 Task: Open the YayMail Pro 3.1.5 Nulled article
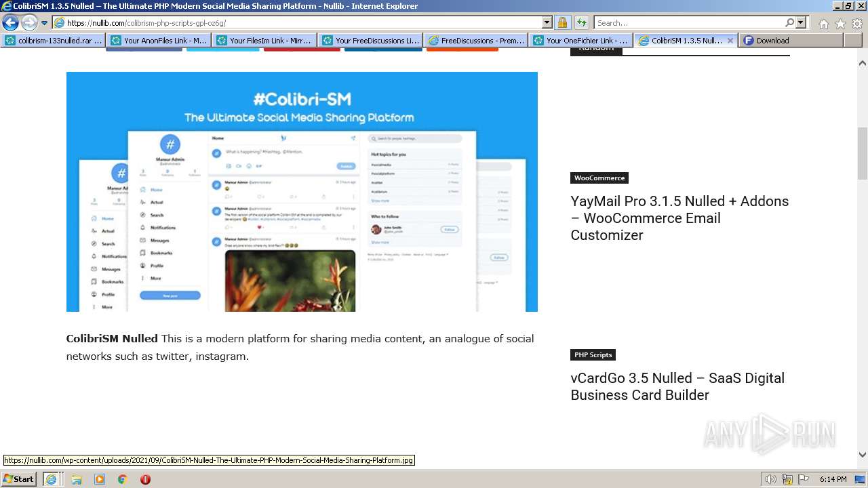click(679, 218)
